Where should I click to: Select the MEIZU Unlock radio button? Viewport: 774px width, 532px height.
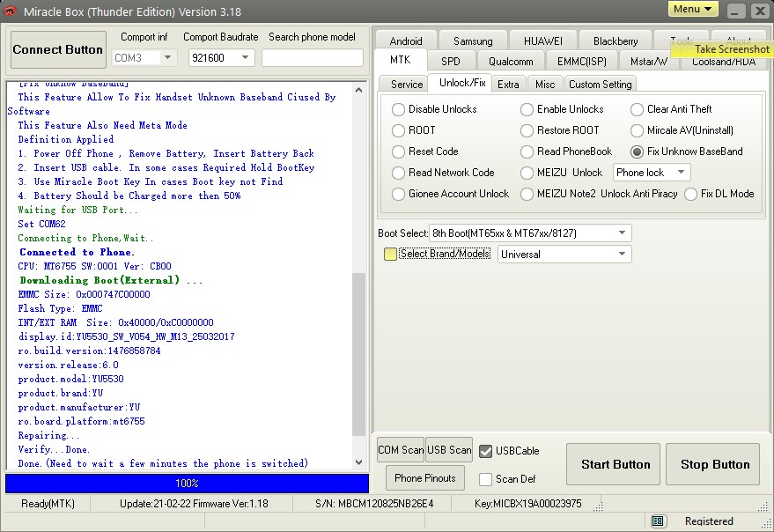527,173
